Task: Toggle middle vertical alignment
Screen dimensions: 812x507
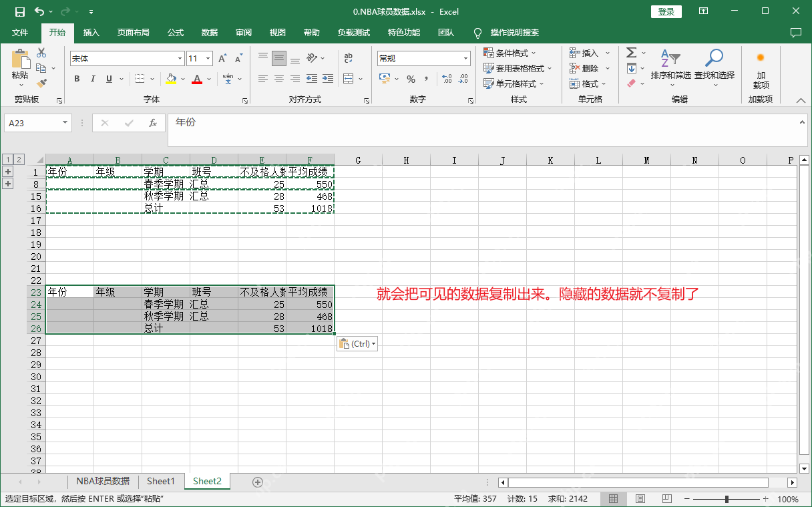Action: [279, 58]
